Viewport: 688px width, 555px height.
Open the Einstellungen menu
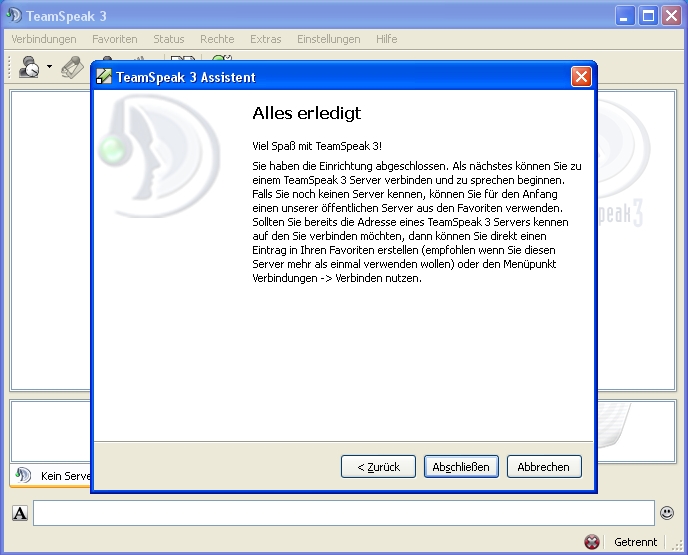[x=329, y=39]
